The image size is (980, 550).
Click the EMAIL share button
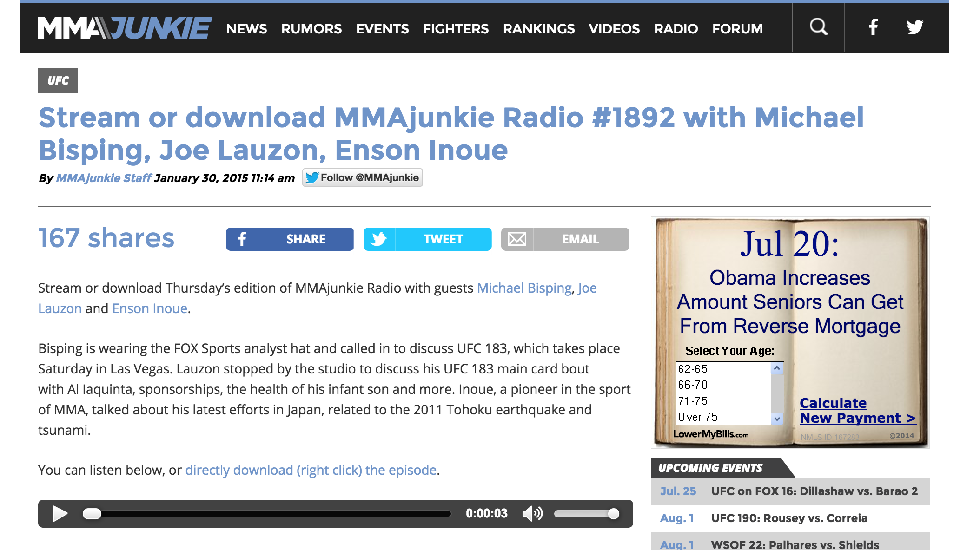coord(565,239)
